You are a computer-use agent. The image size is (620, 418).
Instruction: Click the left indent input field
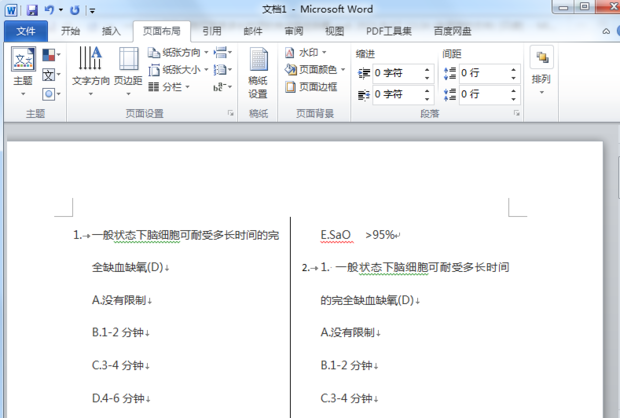[397, 73]
